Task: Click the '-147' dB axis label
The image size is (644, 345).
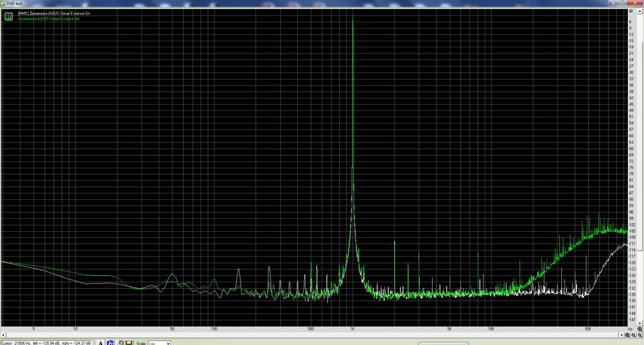Action: 632,319
